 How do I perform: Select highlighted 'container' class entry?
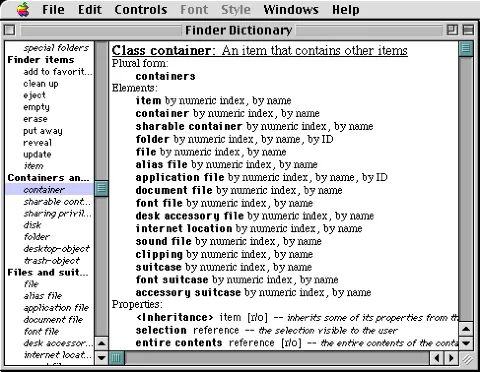(x=50, y=189)
